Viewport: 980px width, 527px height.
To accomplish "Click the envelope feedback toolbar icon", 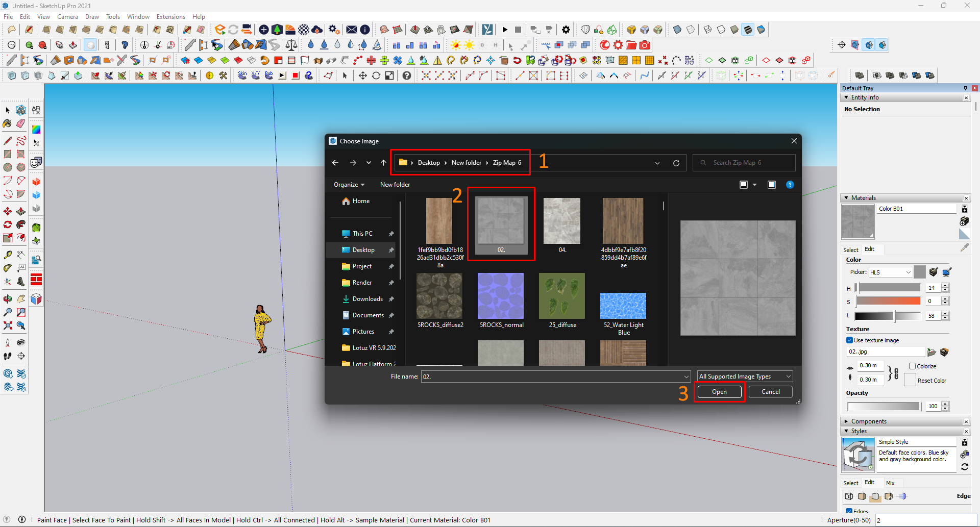I will click(352, 30).
